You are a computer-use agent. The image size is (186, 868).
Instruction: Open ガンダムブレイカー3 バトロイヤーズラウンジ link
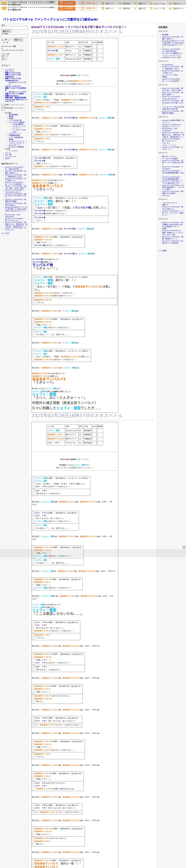[18, 142]
